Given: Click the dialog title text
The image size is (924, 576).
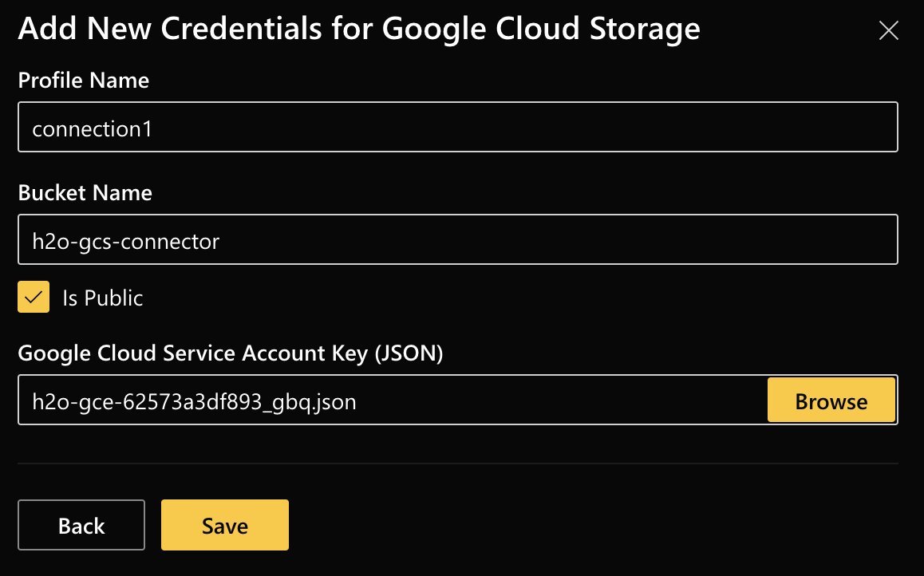Looking at the screenshot, I should pyautogui.click(x=361, y=28).
